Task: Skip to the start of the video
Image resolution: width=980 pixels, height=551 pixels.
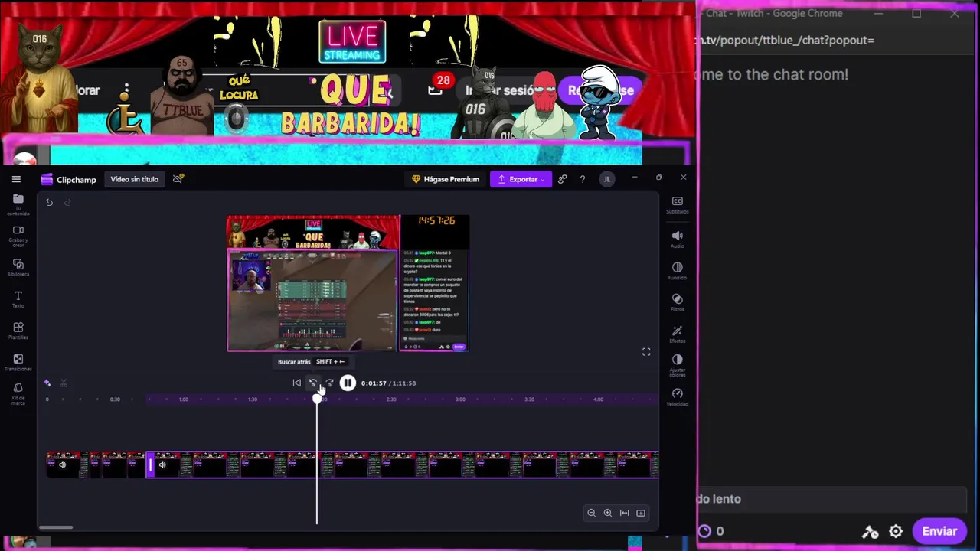Action: pos(297,383)
